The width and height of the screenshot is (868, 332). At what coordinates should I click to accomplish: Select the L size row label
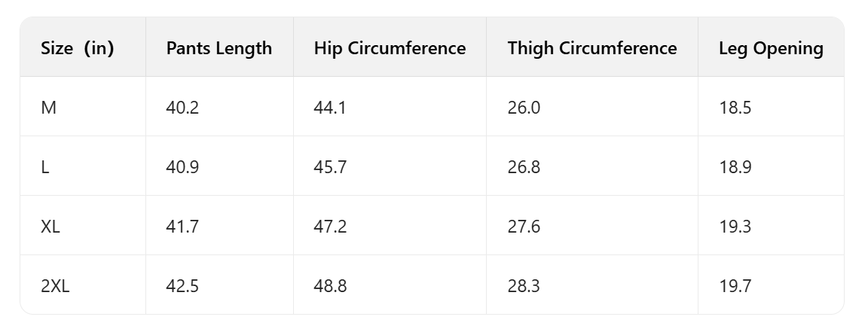click(45, 167)
